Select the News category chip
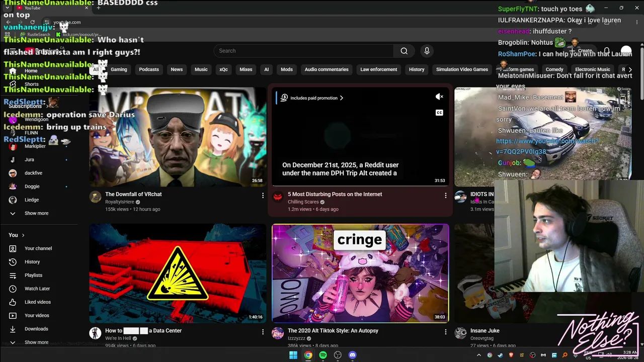The width and height of the screenshot is (644, 362). point(177,69)
